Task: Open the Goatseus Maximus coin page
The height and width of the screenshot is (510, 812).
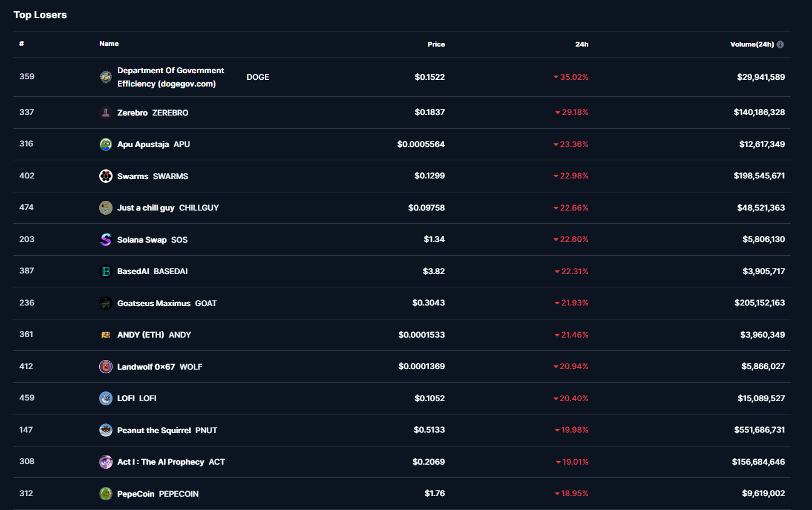Action: [x=154, y=303]
